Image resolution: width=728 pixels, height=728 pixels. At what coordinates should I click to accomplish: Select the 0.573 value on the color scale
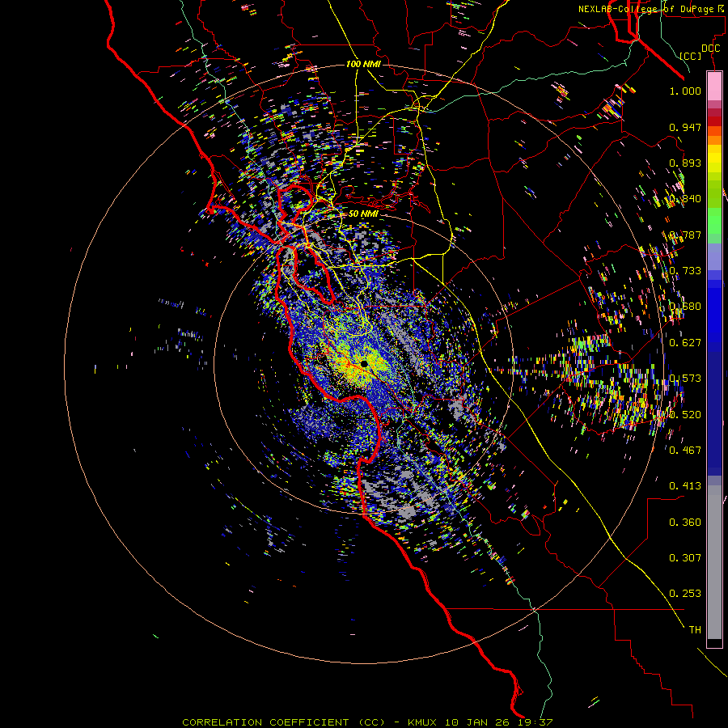685,379
